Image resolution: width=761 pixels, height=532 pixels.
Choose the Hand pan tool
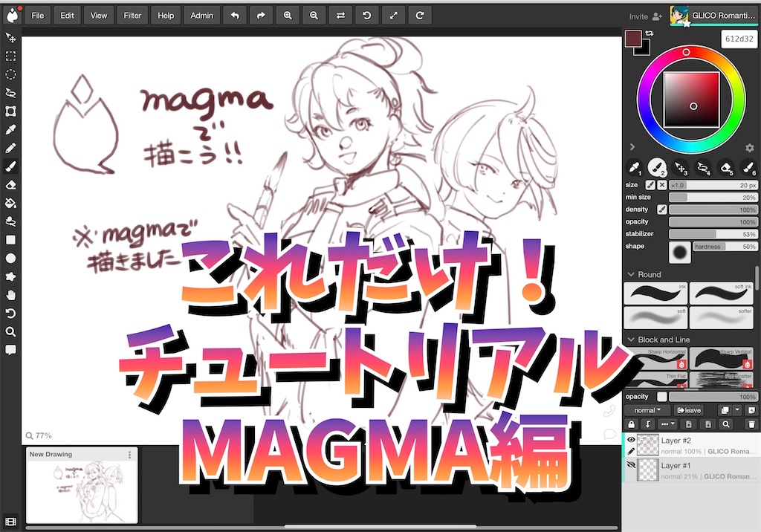tap(10, 293)
